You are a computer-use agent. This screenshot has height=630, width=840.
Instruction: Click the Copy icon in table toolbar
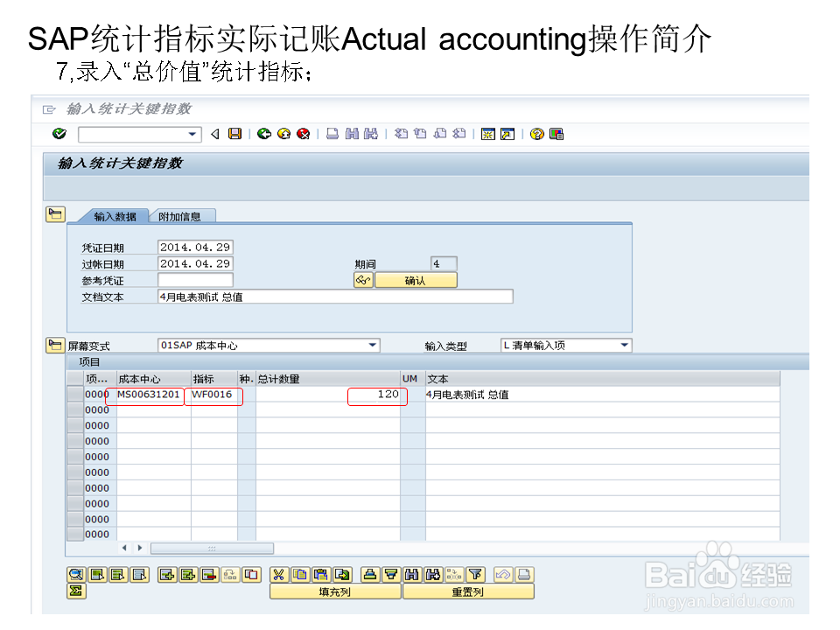point(300,575)
